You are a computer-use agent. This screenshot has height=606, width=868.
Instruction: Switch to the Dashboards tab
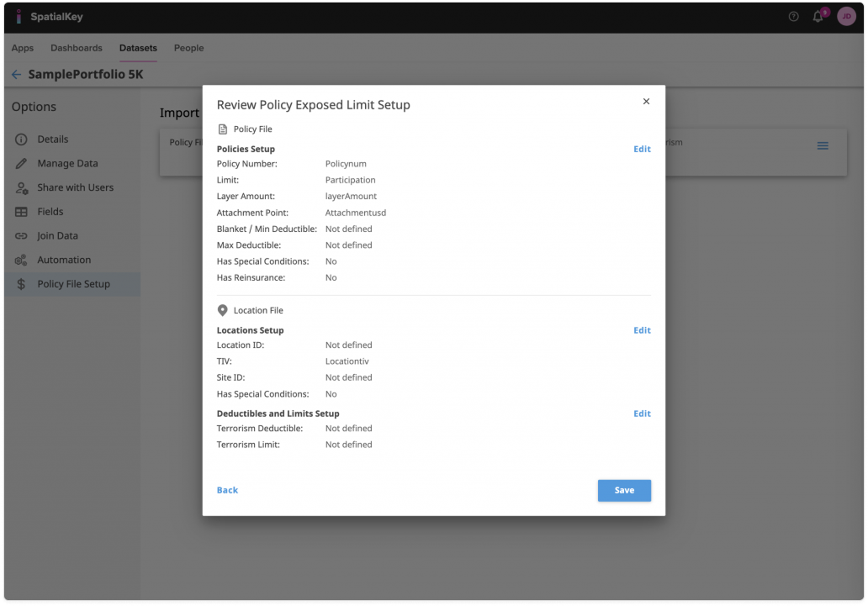click(x=77, y=48)
